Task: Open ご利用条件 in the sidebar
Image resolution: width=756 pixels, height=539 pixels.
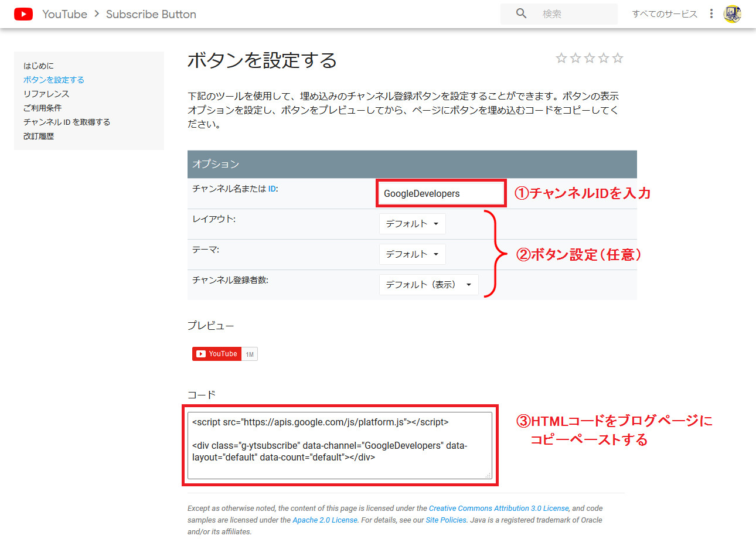Action: pos(42,108)
